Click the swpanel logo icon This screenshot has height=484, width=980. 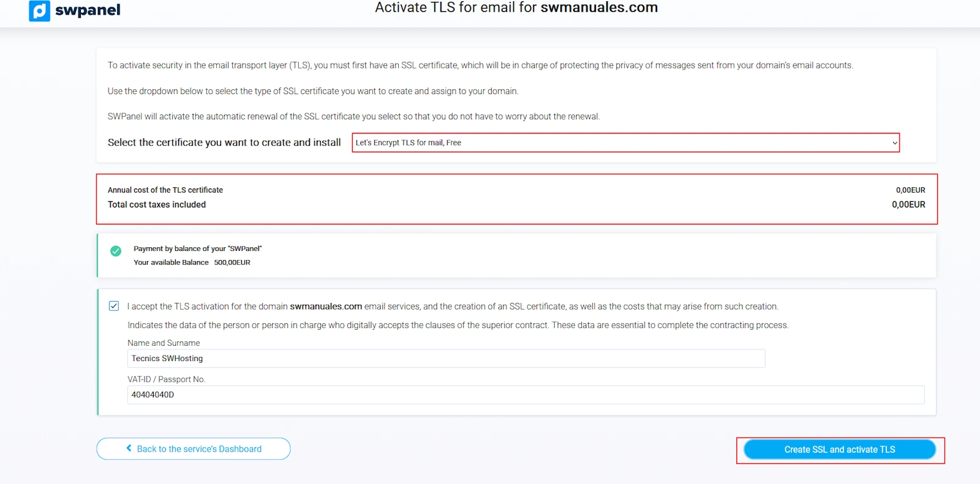point(39,10)
